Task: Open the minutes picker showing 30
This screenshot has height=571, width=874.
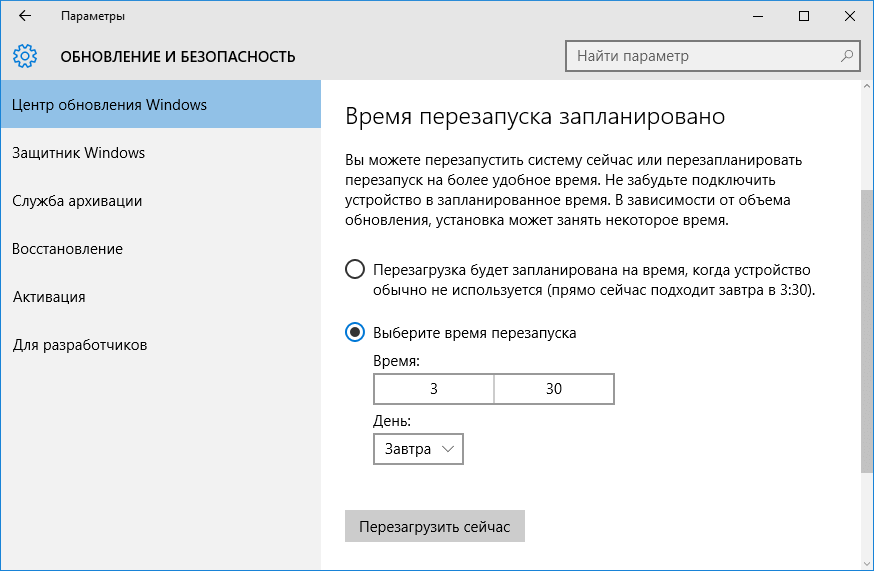Action: pos(554,389)
